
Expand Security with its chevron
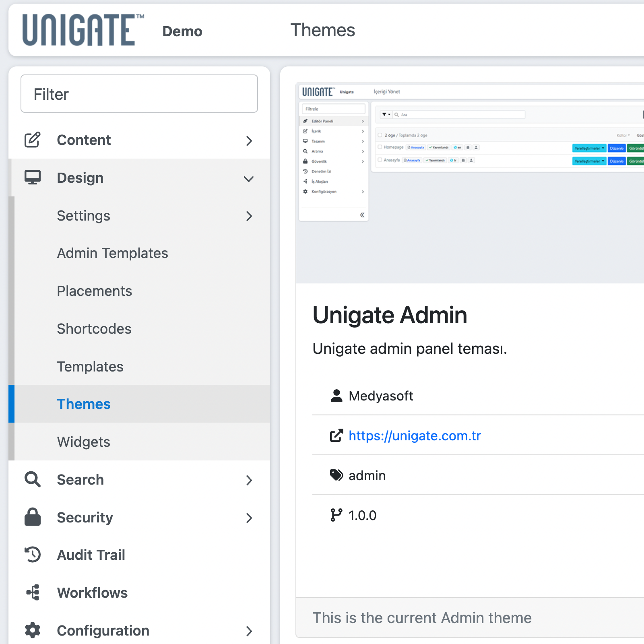pyautogui.click(x=249, y=518)
